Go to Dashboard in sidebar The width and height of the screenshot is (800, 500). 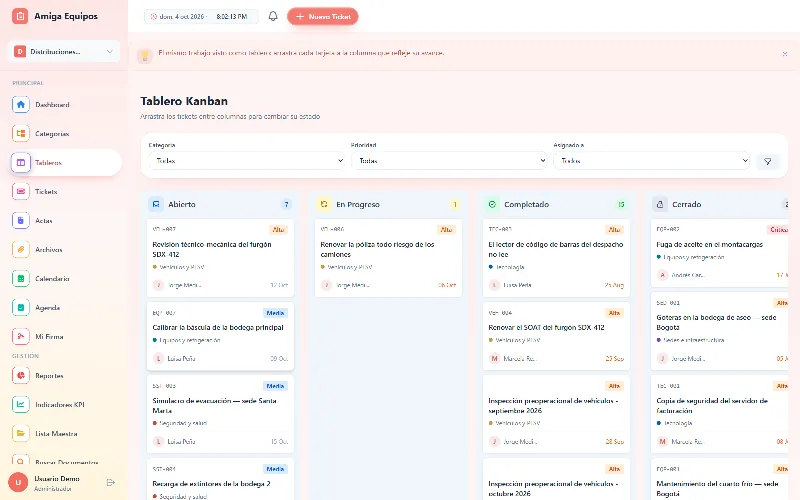point(65,105)
